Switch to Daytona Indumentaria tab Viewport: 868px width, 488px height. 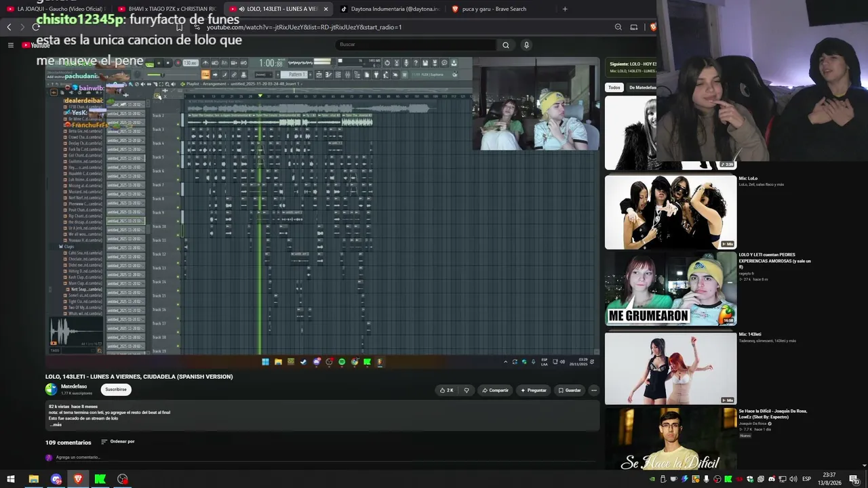click(390, 9)
